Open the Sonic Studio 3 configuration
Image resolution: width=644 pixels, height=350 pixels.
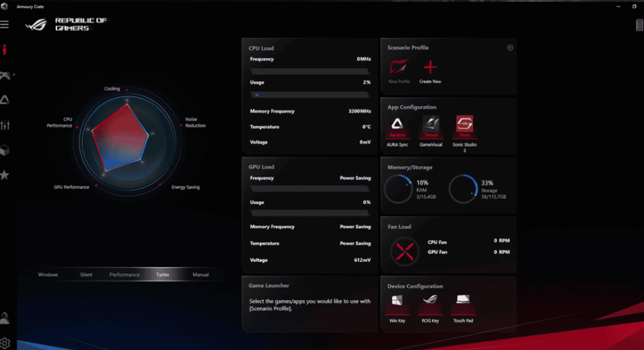coord(465,125)
